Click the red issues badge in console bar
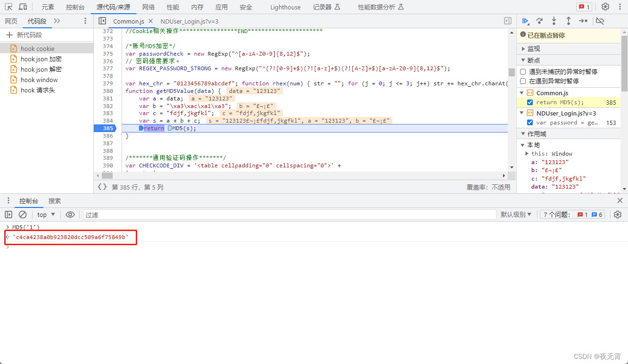The height and width of the screenshot is (364, 628). coord(583,215)
